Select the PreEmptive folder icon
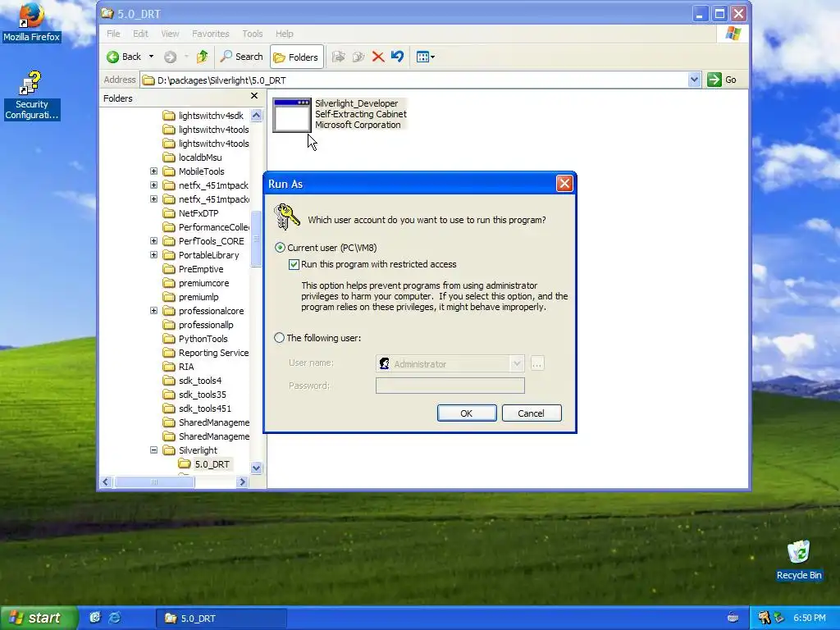This screenshot has width=840, height=630. [169, 269]
